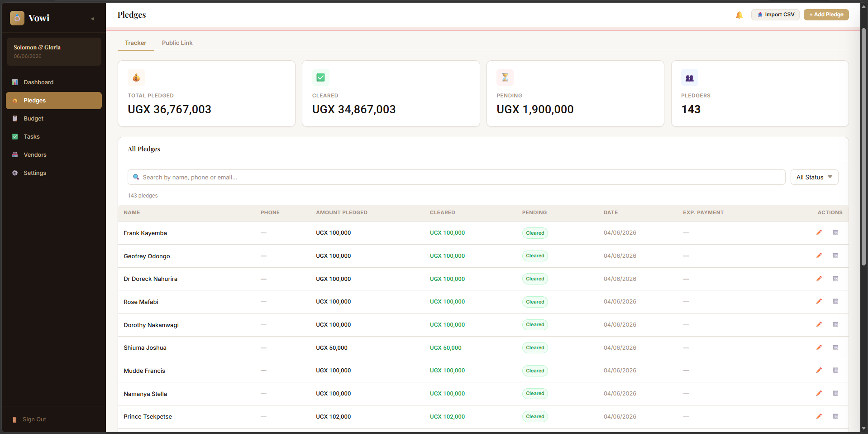
Task: Click the Add Pledge button
Action: coord(826,14)
